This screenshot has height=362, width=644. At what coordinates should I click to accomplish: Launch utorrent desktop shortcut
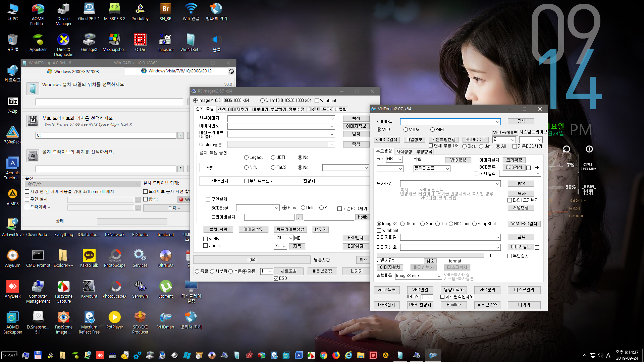pos(165,290)
